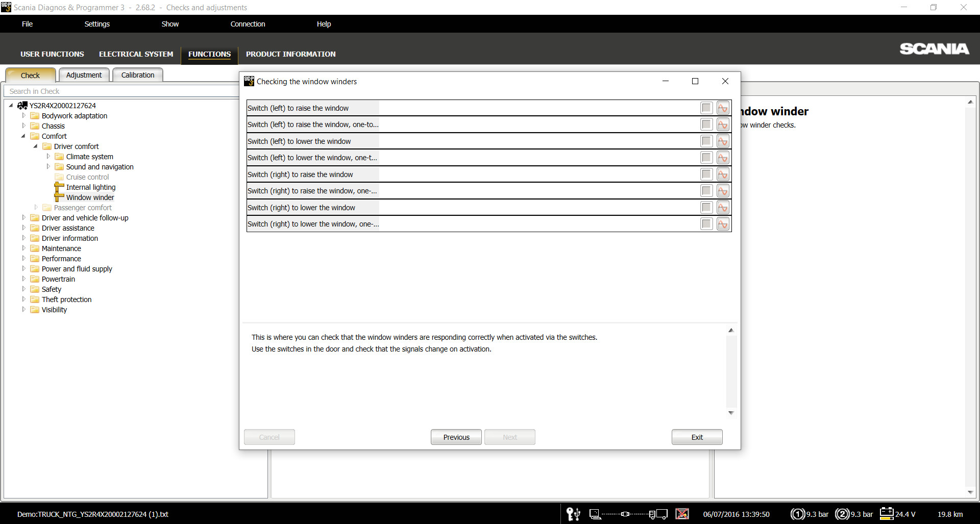The image size is (980, 524).
Task: Click the vehicle truck icon at tree root
Action: click(22, 106)
